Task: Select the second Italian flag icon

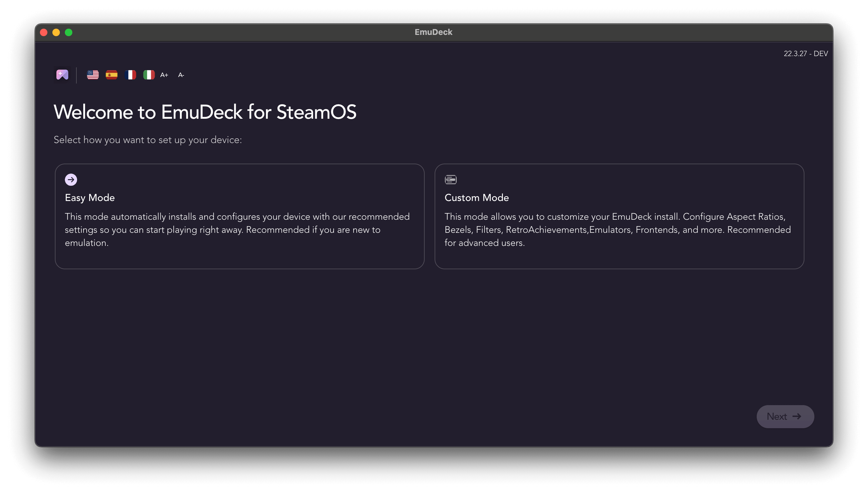Action: click(148, 74)
